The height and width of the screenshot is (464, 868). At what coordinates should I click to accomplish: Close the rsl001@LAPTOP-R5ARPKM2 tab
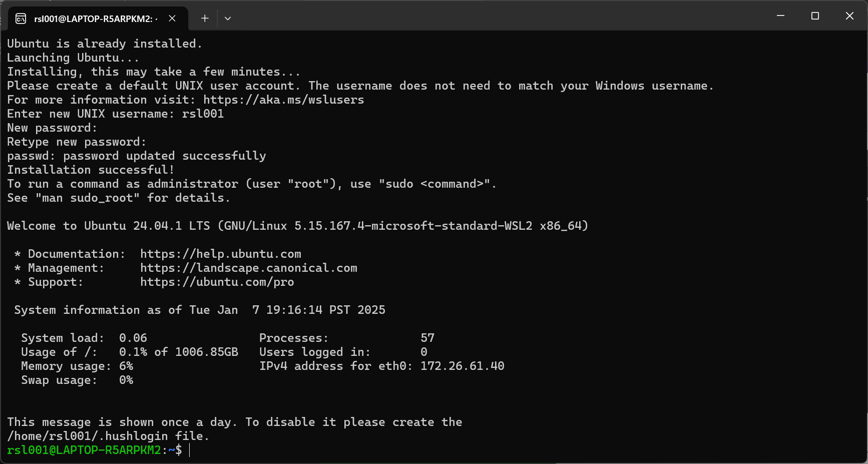click(x=172, y=19)
